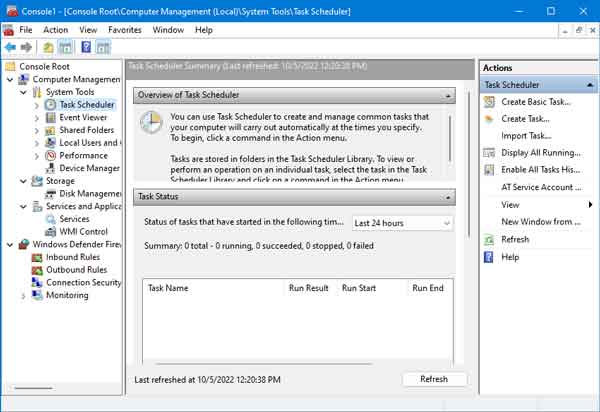Viewport: 600px width, 412px height.
Task: Click the Refresh button at bottom
Action: click(x=434, y=379)
